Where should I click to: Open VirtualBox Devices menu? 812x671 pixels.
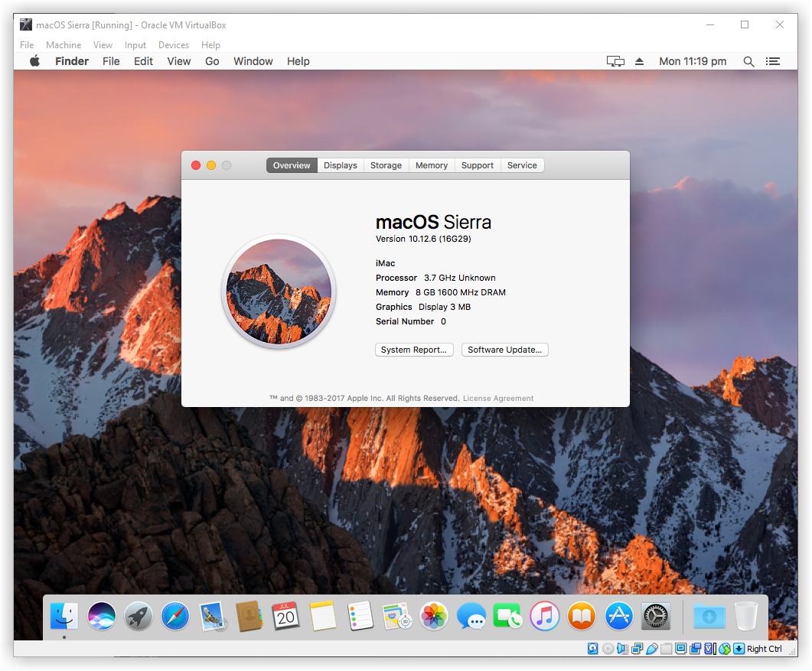tap(174, 45)
